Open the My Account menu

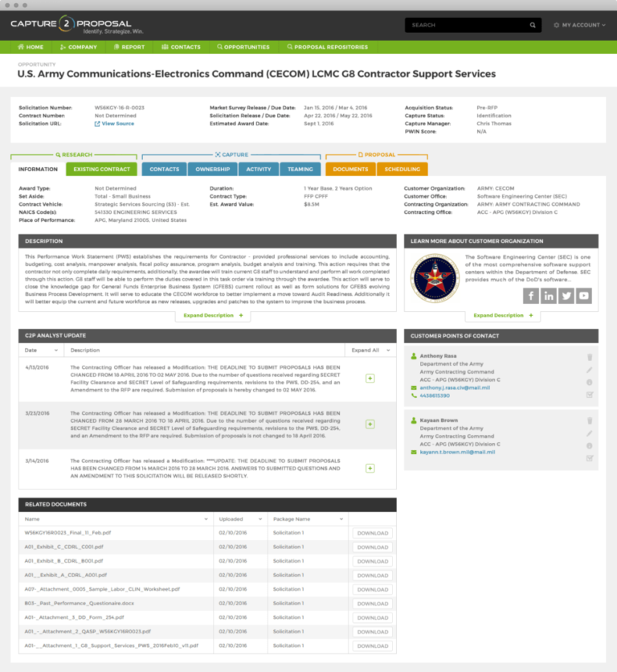pos(580,25)
